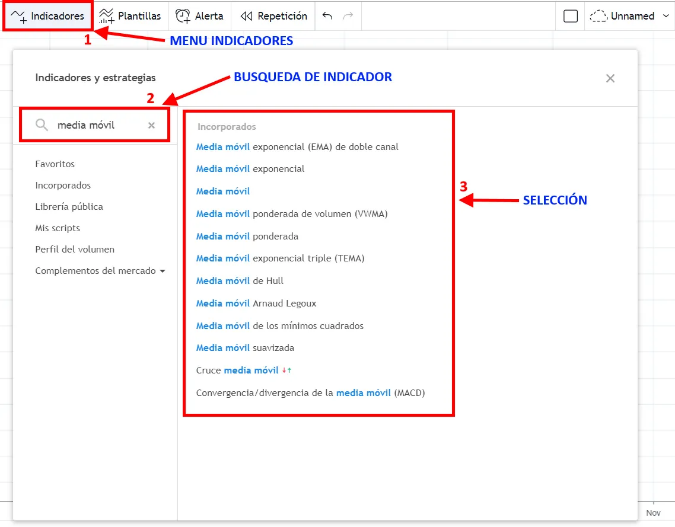Redo action arrow icon
The width and height of the screenshot is (675, 527).
[348, 16]
